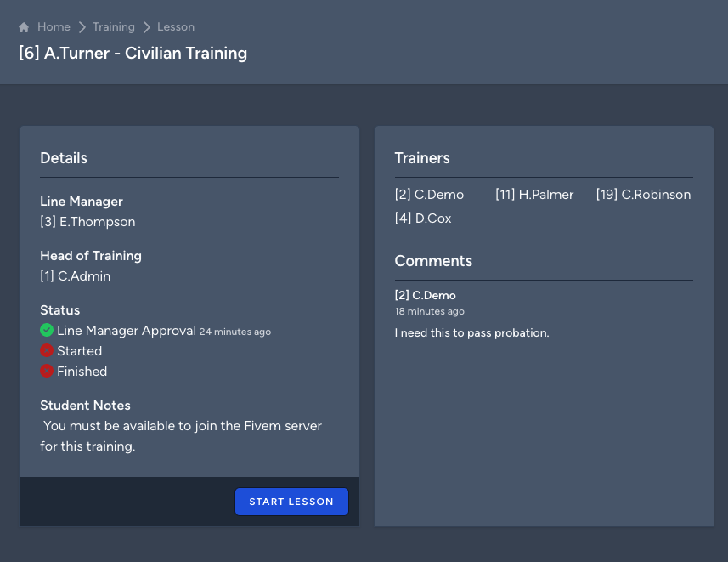Expand the Trainers section
This screenshot has width=728, height=562.
422,158
